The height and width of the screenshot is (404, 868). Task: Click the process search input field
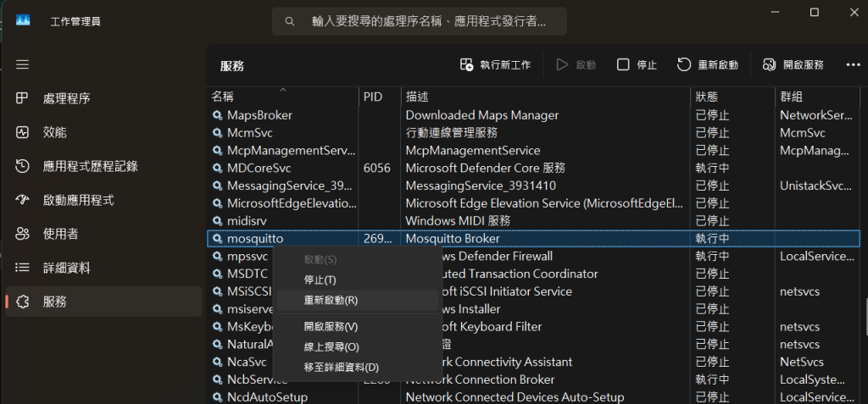419,21
